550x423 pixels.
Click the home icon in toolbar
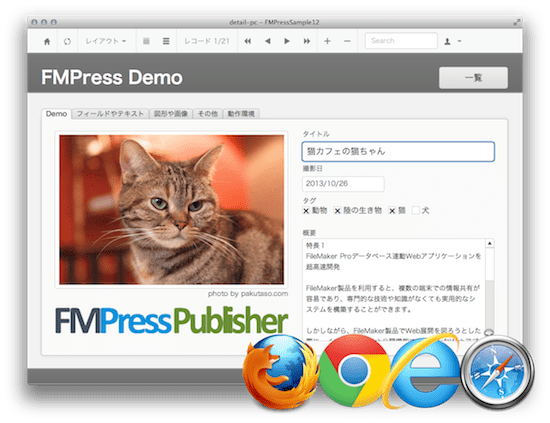coord(47,41)
